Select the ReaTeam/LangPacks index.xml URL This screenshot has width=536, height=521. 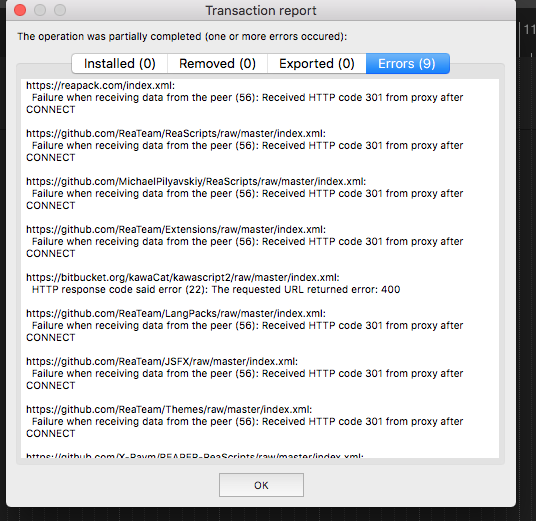(176, 313)
